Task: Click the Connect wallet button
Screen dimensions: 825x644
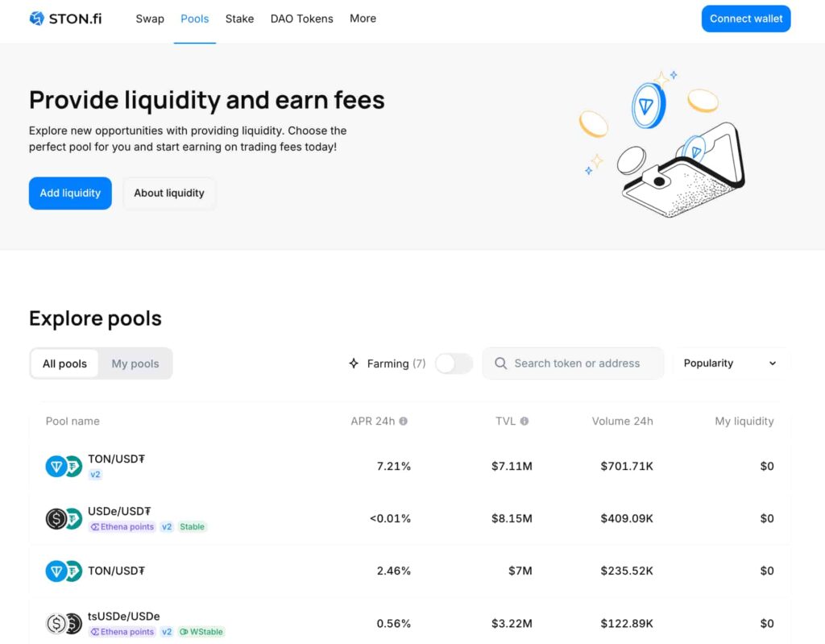Action: click(745, 19)
